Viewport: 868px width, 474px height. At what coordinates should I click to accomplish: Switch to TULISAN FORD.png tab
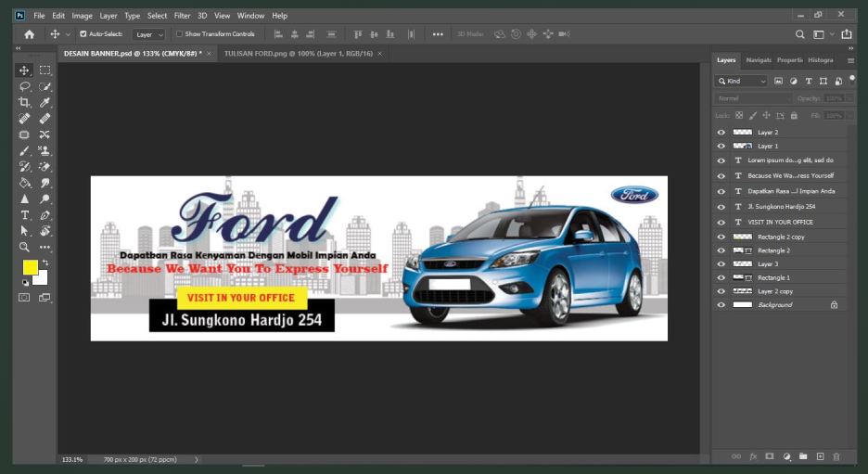(299, 54)
